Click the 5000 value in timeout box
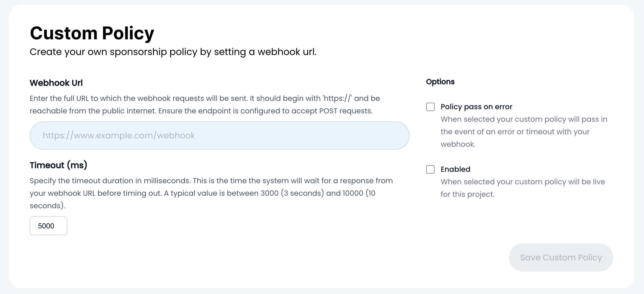The image size is (644, 294). coord(46,226)
